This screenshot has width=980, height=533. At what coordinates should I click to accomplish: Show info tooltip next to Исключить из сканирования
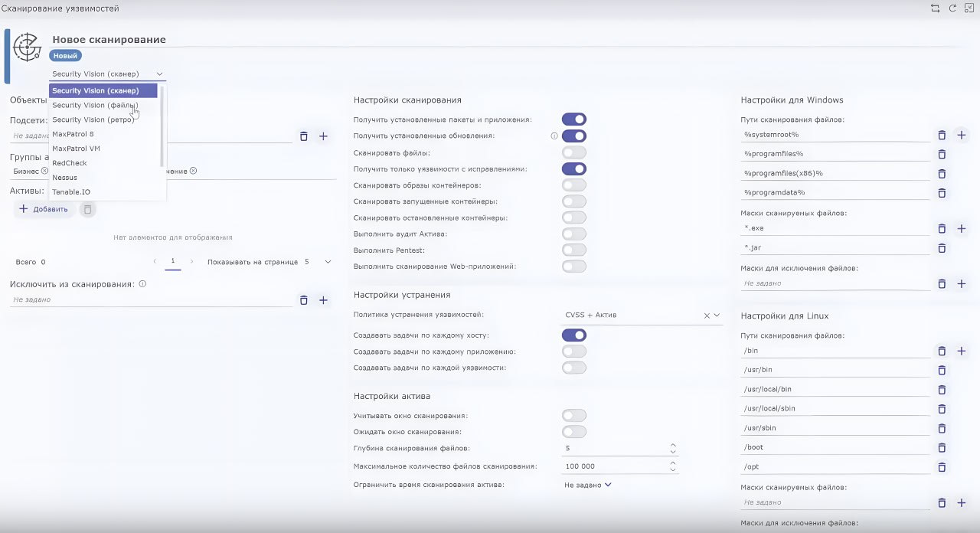[143, 284]
